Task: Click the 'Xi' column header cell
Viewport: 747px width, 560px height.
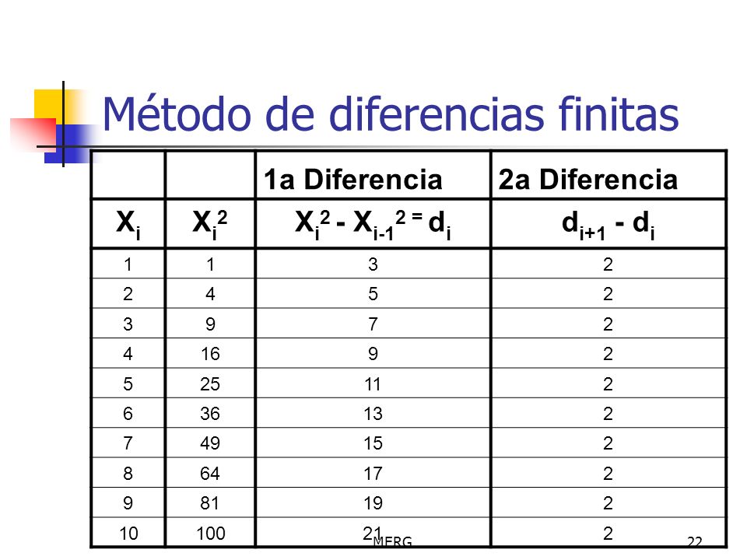Action: click(x=128, y=224)
